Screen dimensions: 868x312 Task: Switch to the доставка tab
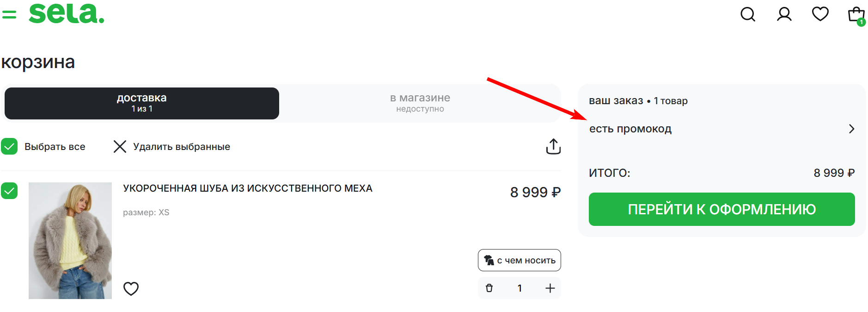tap(141, 103)
